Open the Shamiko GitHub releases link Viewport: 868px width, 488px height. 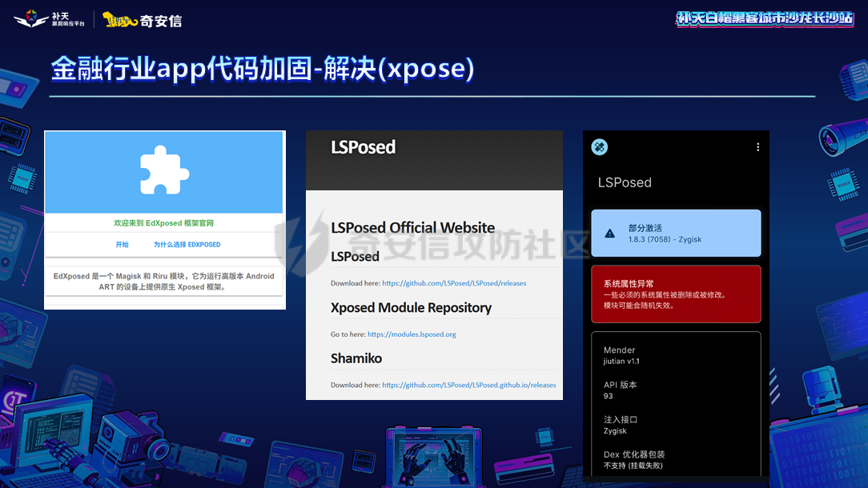(x=468, y=385)
